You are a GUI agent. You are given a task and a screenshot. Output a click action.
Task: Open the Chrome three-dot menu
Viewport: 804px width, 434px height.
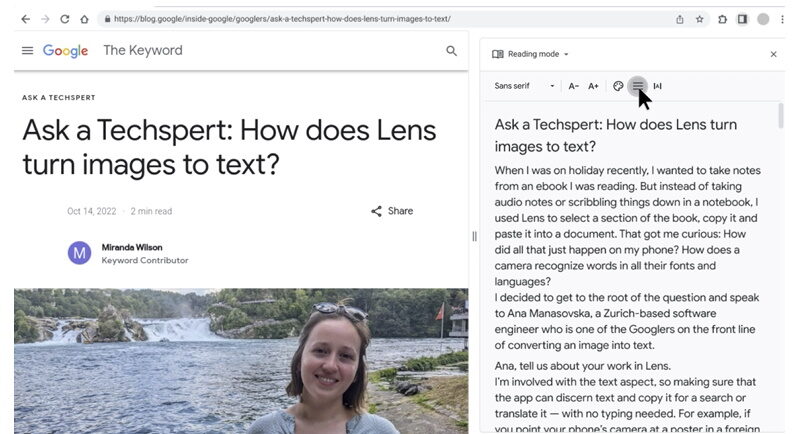click(x=782, y=19)
